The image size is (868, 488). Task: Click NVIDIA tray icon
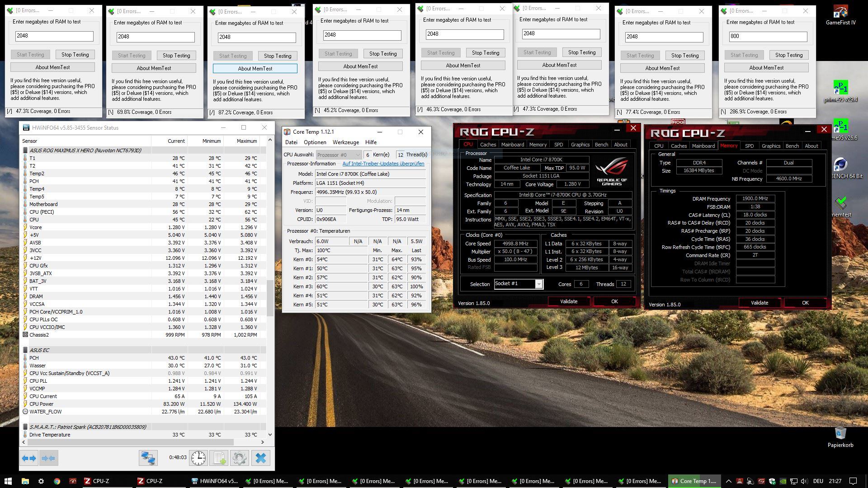783,481
